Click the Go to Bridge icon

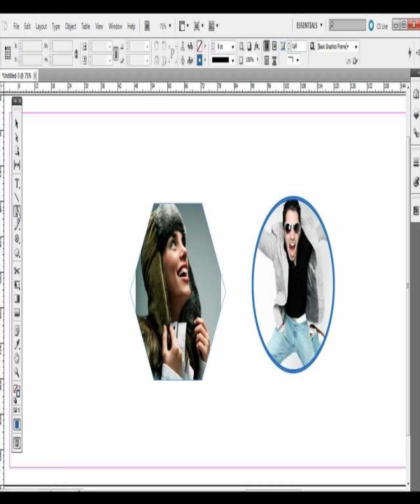click(147, 26)
